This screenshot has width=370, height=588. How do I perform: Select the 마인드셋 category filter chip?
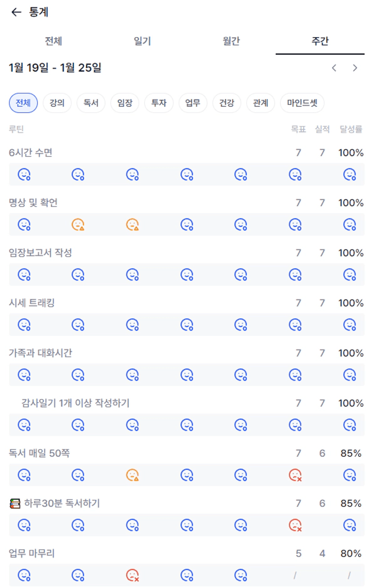(x=302, y=103)
